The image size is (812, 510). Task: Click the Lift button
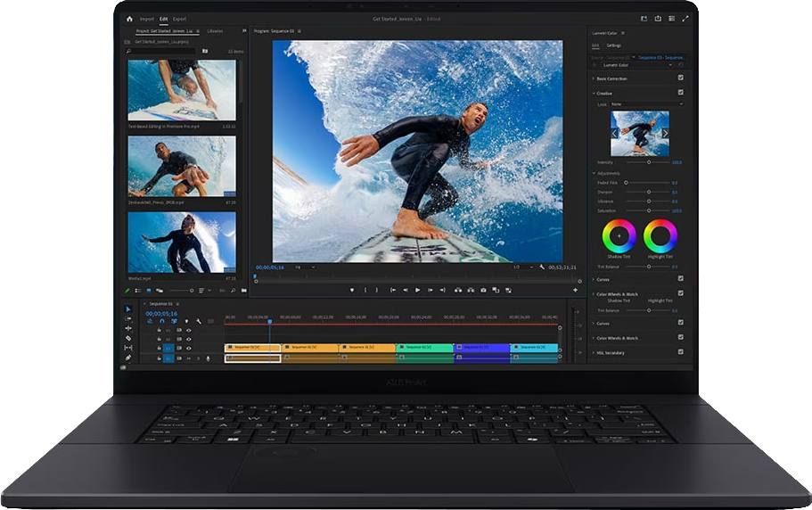[458, 290]
